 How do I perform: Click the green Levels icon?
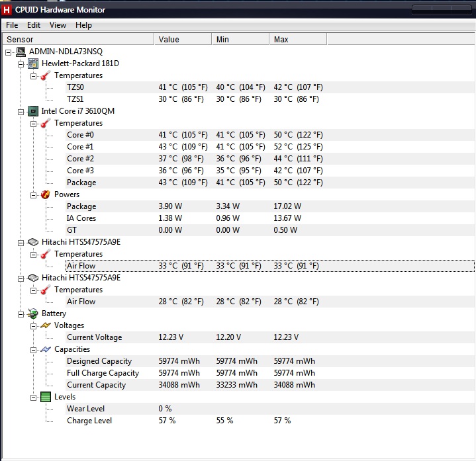tap(46, 397)
